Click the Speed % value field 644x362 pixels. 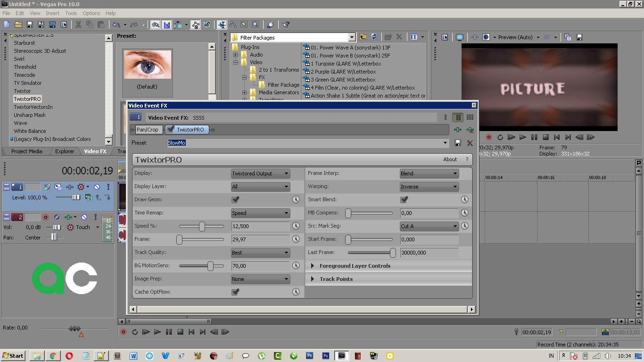click(260, 226)
